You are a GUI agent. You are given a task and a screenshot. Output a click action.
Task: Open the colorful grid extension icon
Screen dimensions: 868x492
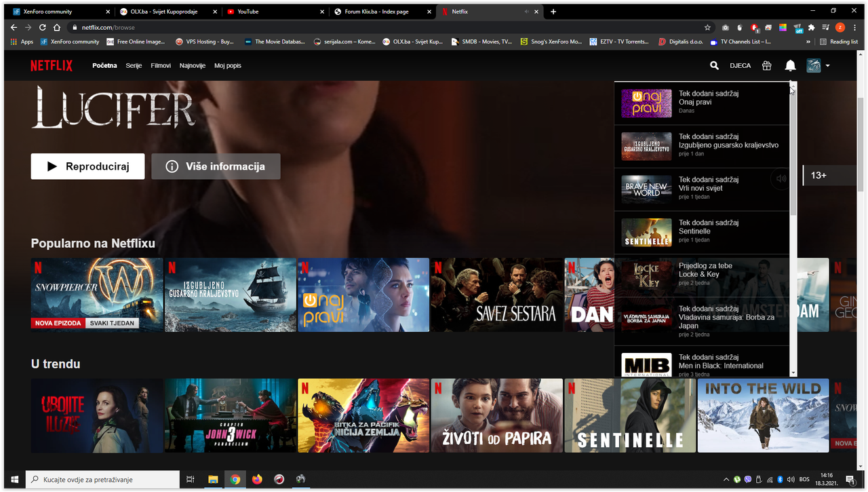[783, 28]
